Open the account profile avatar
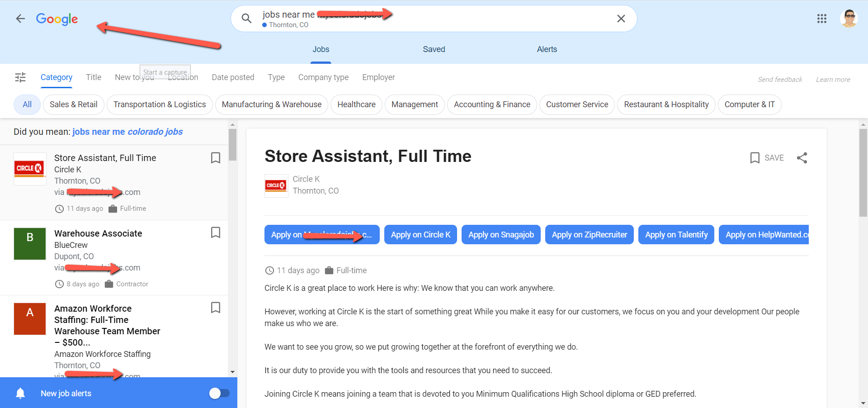The image size is (868, 408). point(849,19)
